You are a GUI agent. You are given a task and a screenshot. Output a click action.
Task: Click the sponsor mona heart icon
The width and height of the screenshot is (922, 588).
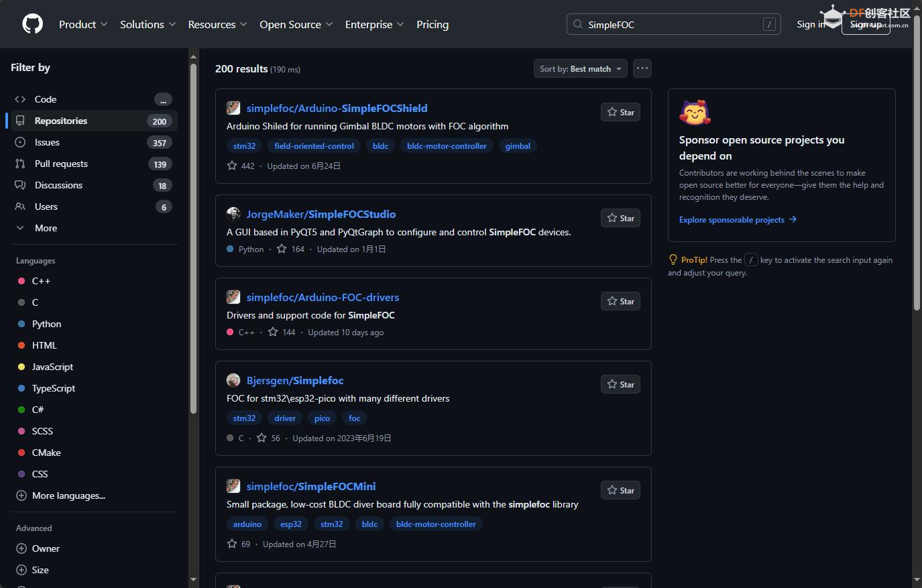point(695,113)
